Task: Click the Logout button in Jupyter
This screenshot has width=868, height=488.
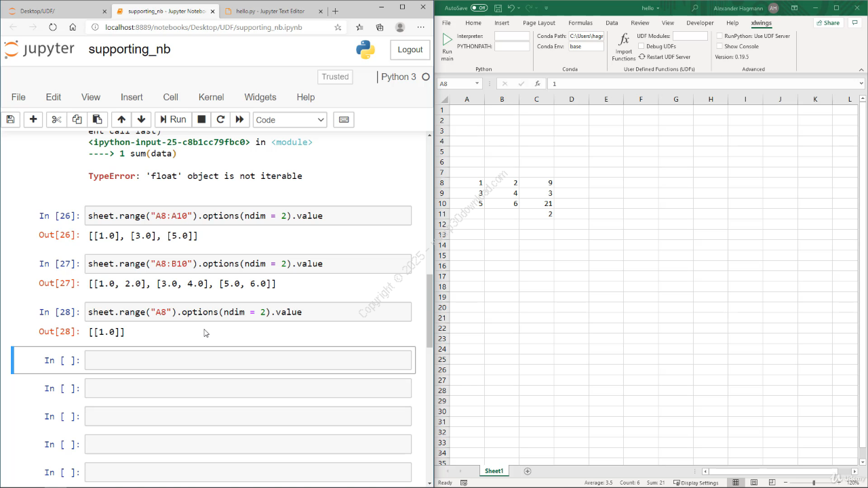Action: tap(410, 49)
